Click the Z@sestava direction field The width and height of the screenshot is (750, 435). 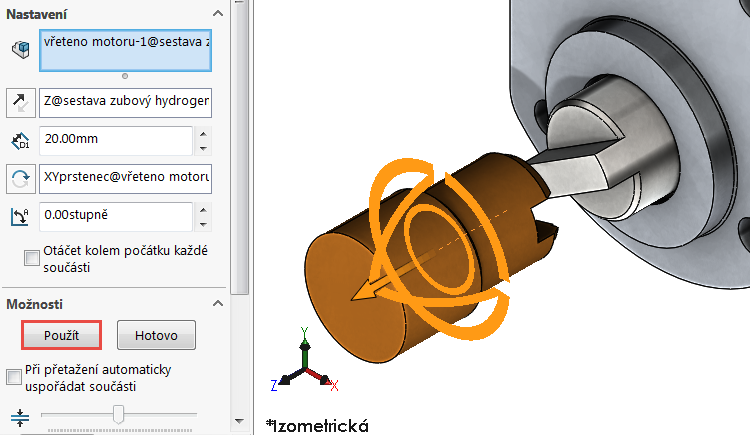point(125,102)
